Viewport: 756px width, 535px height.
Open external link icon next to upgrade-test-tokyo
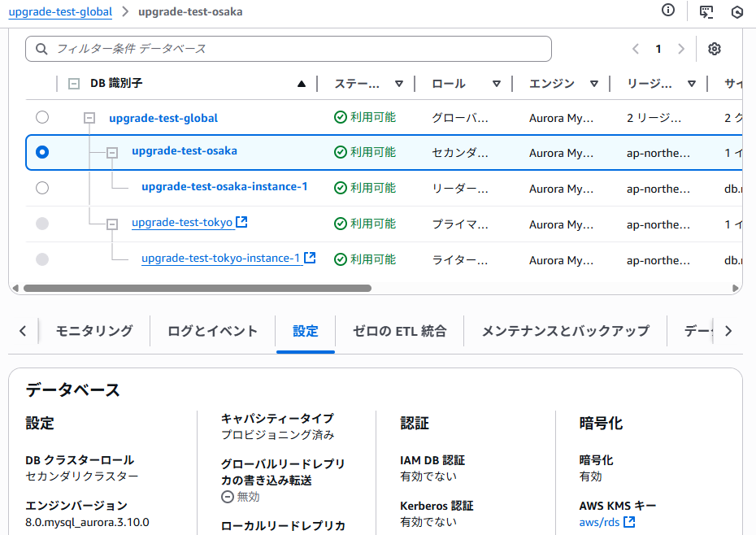(241, 222)
